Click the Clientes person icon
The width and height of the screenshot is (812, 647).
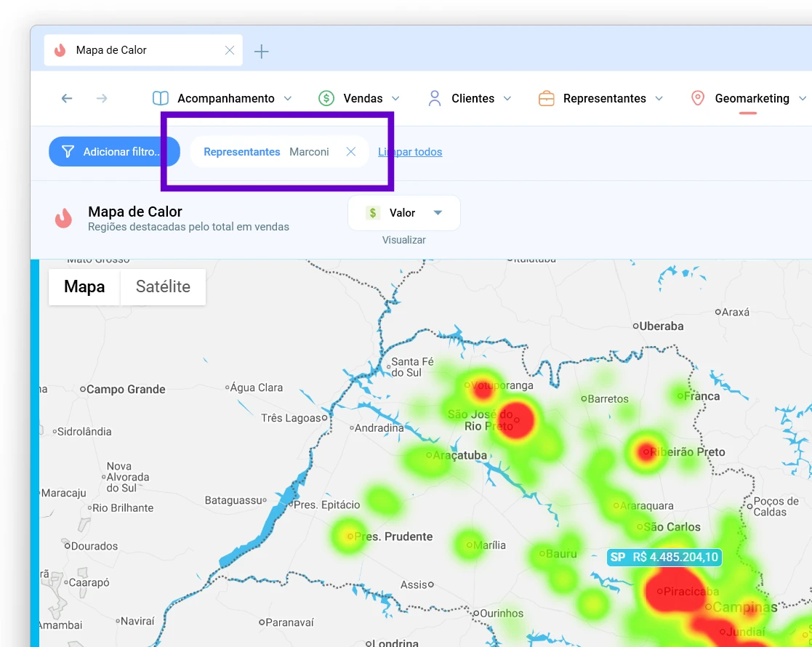point(435,98)
